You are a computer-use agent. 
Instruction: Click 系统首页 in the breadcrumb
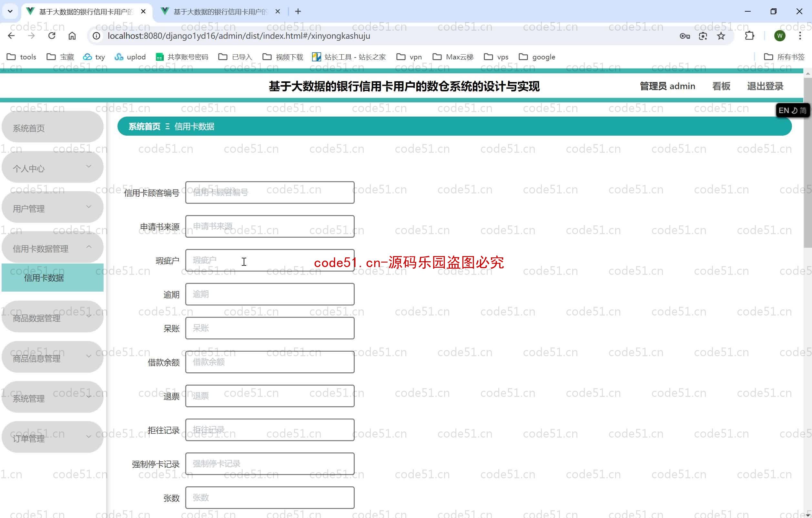click(144, 127)
